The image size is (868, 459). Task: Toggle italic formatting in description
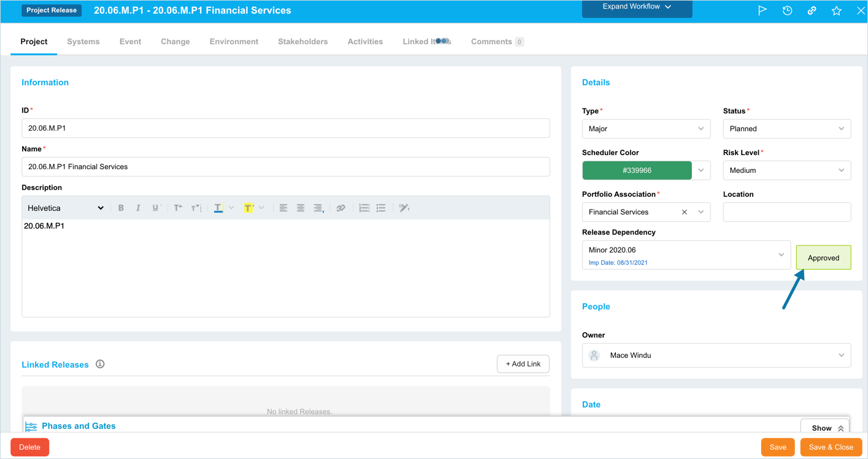tap(138, 208)
